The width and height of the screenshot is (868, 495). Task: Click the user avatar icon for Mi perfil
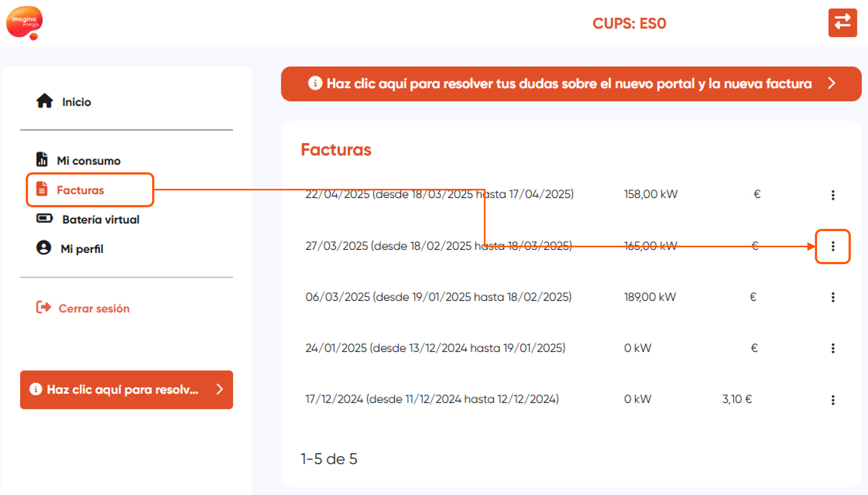pos(44,247)
